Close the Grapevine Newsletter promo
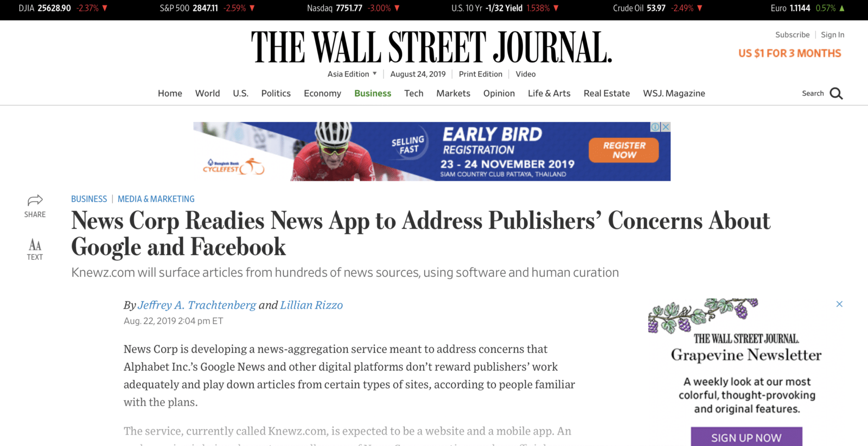This screenshot has height=446, width=868. point(839,304)
